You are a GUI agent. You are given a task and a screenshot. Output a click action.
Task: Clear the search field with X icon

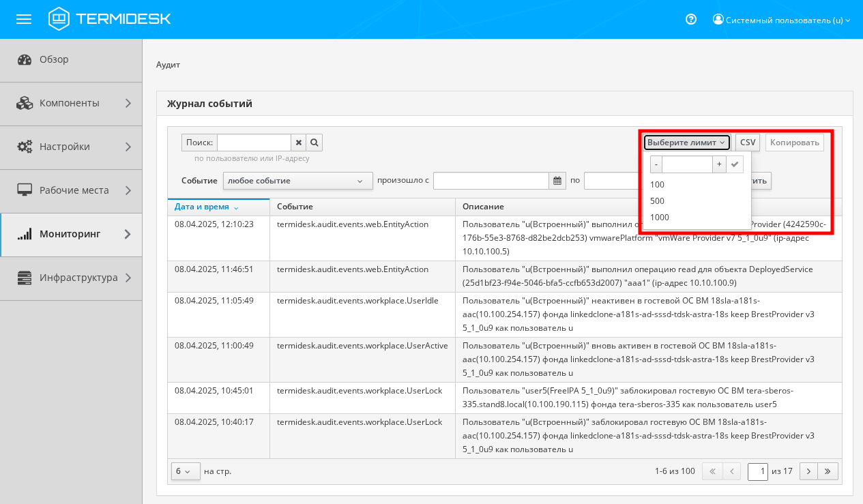tap(298, 143)
